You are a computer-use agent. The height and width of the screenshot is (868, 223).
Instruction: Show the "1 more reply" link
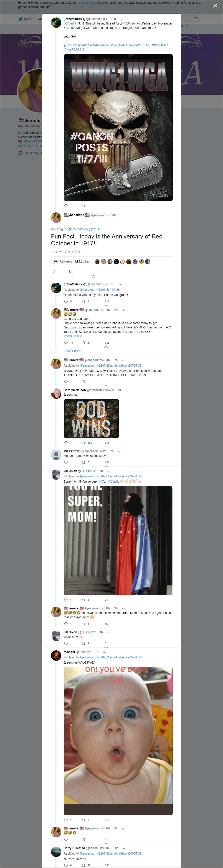(x=72, y=351)
